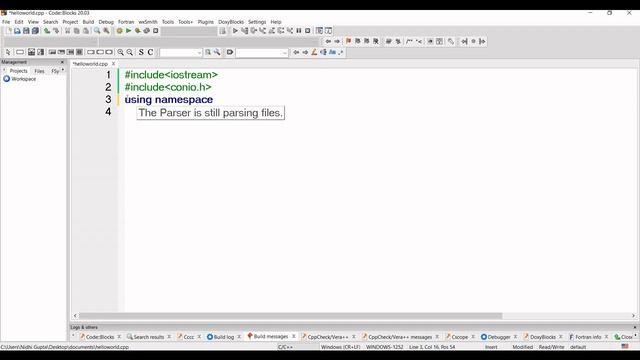Open the Edit menu

19,22
